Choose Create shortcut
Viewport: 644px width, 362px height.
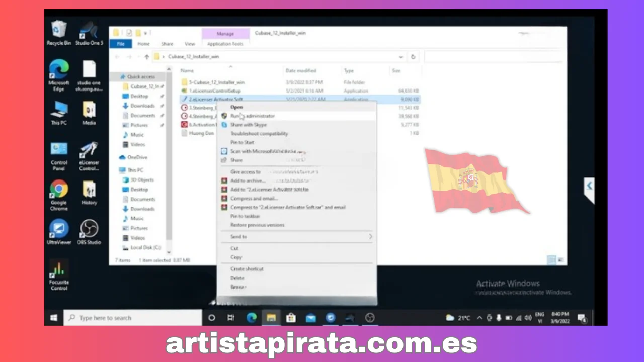click(x=297, y=269)
